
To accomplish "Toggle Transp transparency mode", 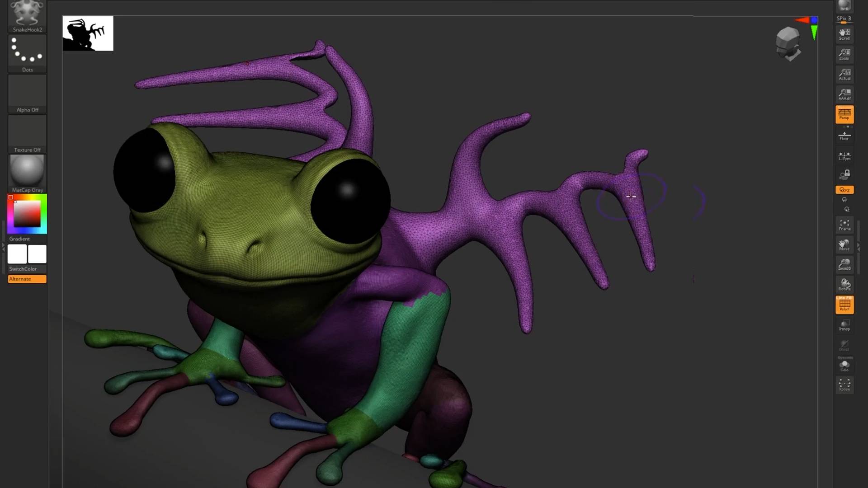I will coord(844,325).
